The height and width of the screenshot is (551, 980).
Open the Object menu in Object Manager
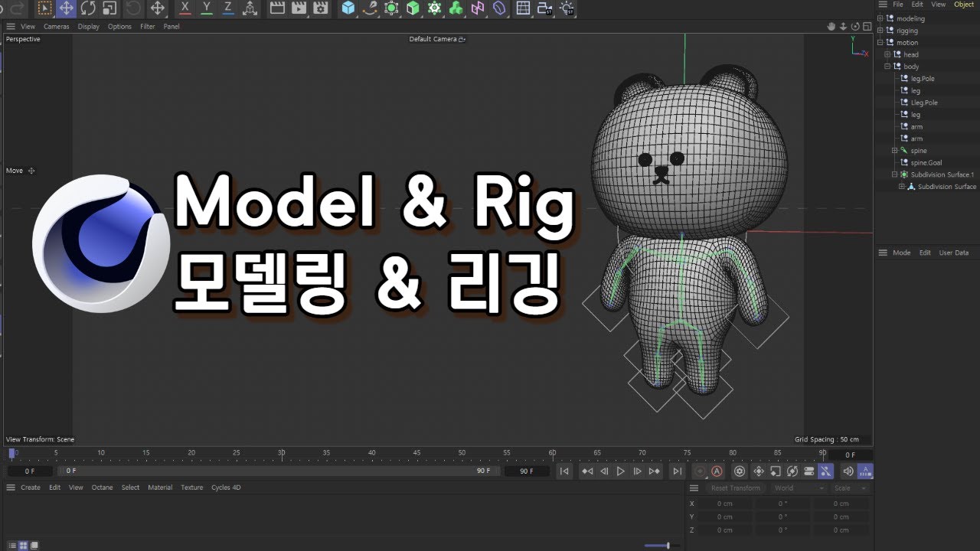point(964,5)
